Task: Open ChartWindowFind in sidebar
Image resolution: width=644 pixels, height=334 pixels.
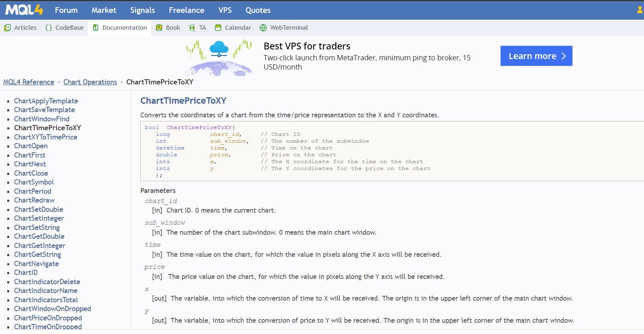Action: click(42, 119)
